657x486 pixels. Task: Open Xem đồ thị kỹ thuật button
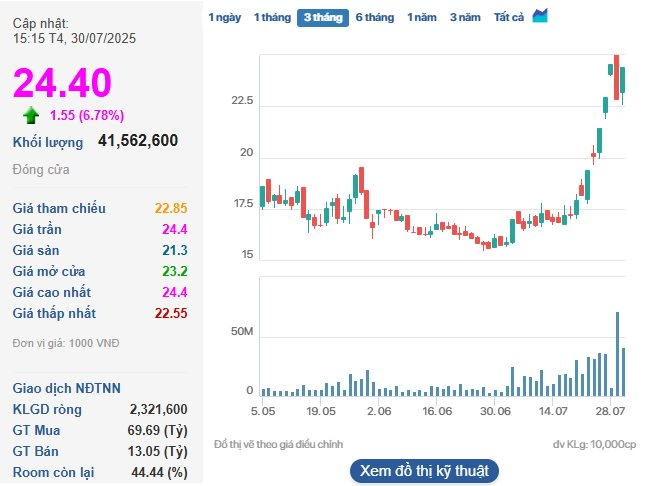(x=424, y=470)
